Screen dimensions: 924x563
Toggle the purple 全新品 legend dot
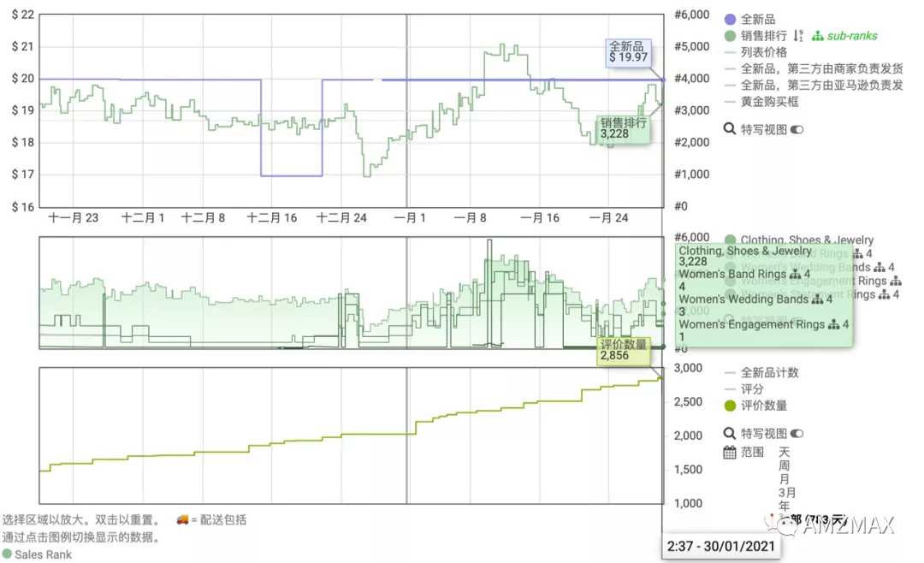point(730,20)
